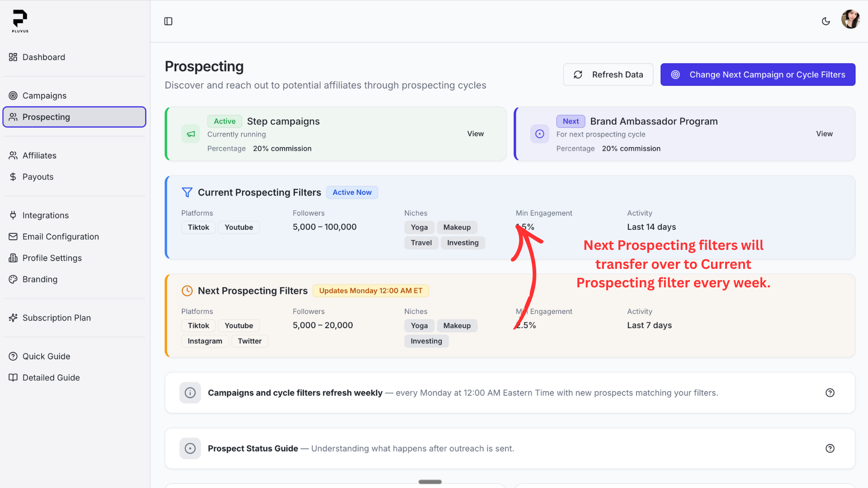This screenshot has height=488, width=868.
Task: Click the Prospect Status Guide icon
Action: point(190,448)
